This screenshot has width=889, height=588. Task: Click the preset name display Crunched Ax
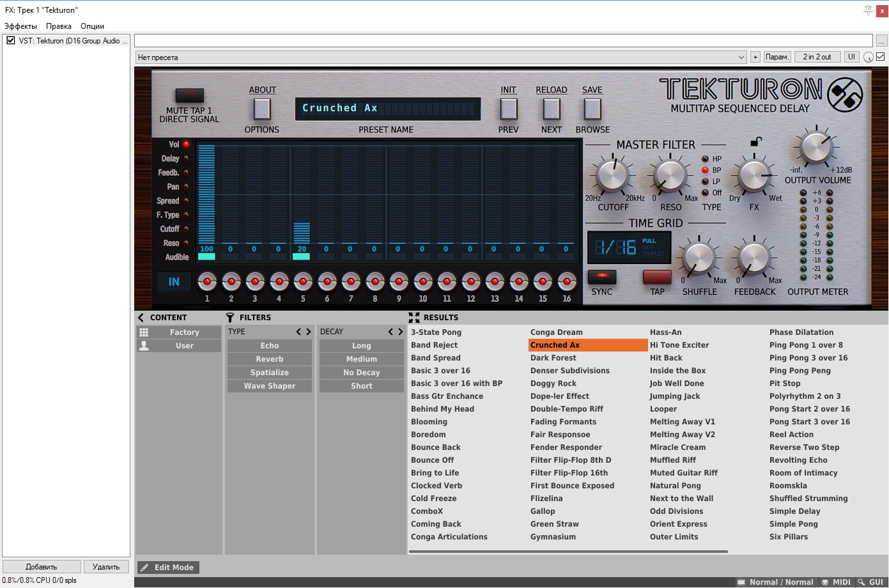pos(387,108)
